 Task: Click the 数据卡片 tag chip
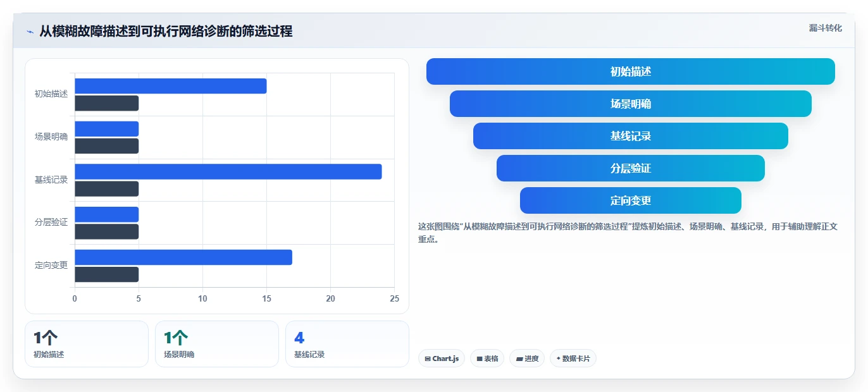[573, 358]
